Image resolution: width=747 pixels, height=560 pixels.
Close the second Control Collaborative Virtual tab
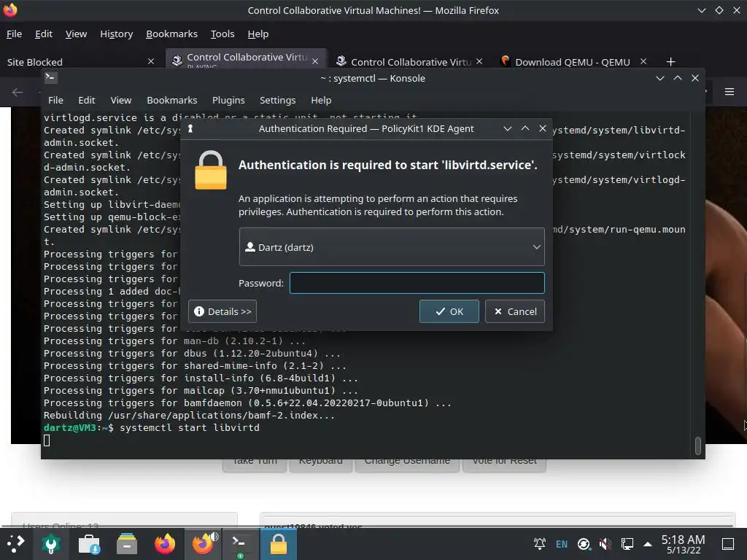click(x=479, y=61)
